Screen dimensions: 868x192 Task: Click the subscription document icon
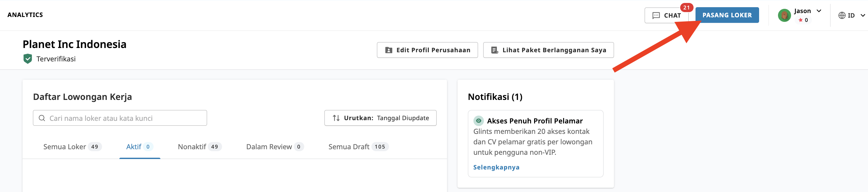494,50
